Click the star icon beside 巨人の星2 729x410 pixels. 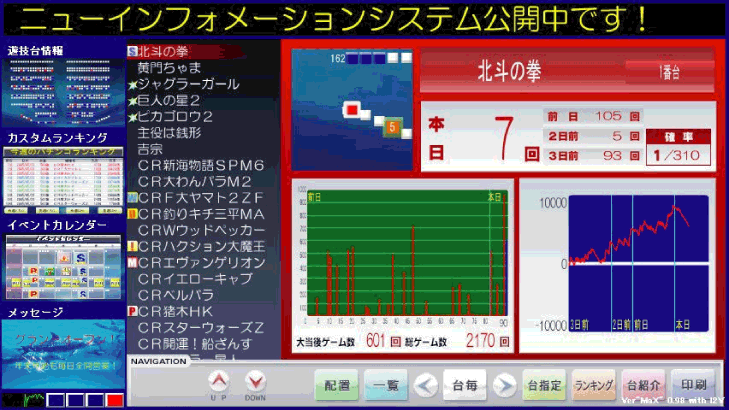pyautogui.click(x=133, y=101)
